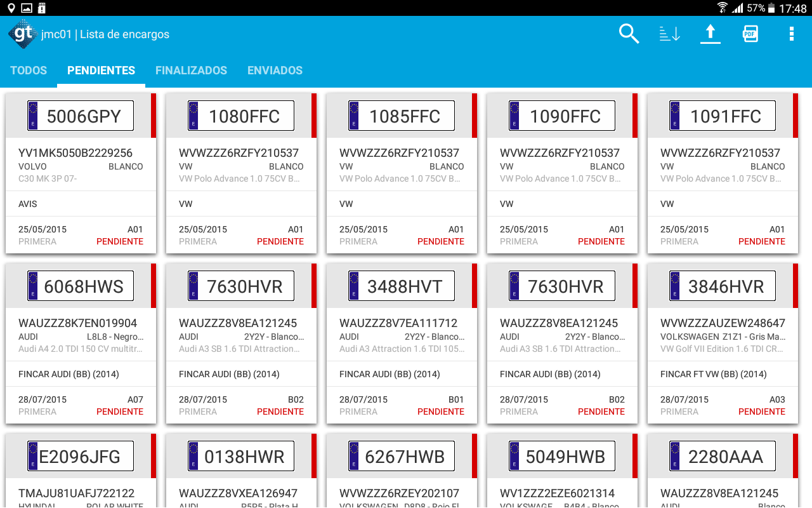The height and width of the screenshot is (508, 812).
Task: Tap the Wi-Fi status icon
Action: (x=722, y=8)
